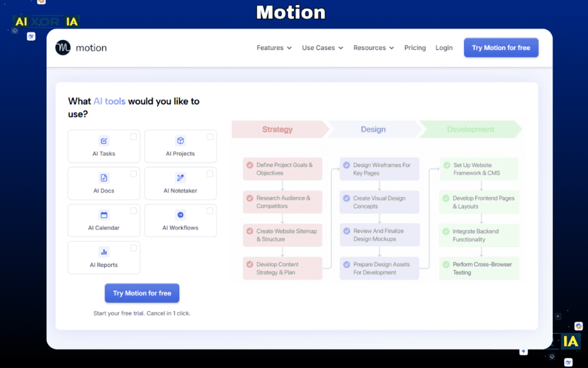
Task: Click the green checkmark on Perform Cross-Browser Testing
Action: [445, 264]
